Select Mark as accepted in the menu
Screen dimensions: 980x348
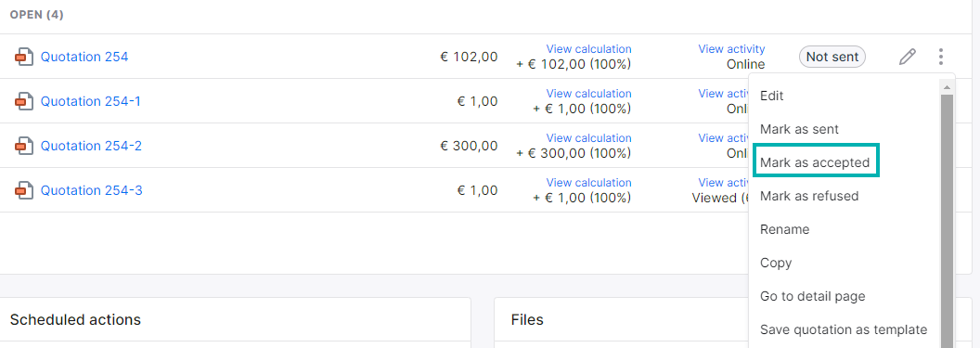pos(815,162)
